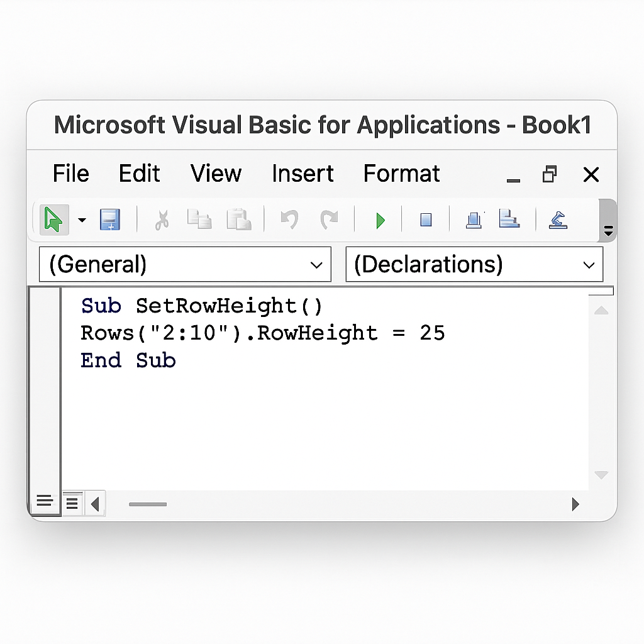Click the Save floppy disk icon
The width and height of the screenshot is (644, 644).
(110, 220)
